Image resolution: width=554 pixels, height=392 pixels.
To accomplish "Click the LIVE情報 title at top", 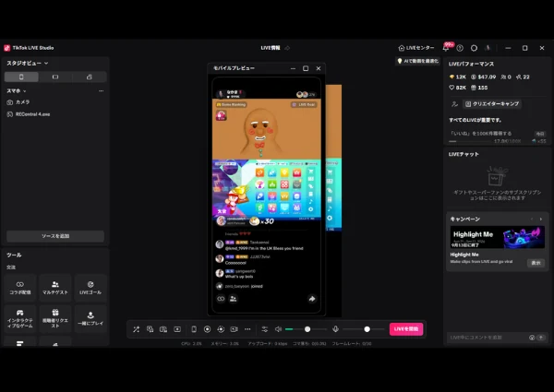I will pyautogui.click(x=271, y=48).
